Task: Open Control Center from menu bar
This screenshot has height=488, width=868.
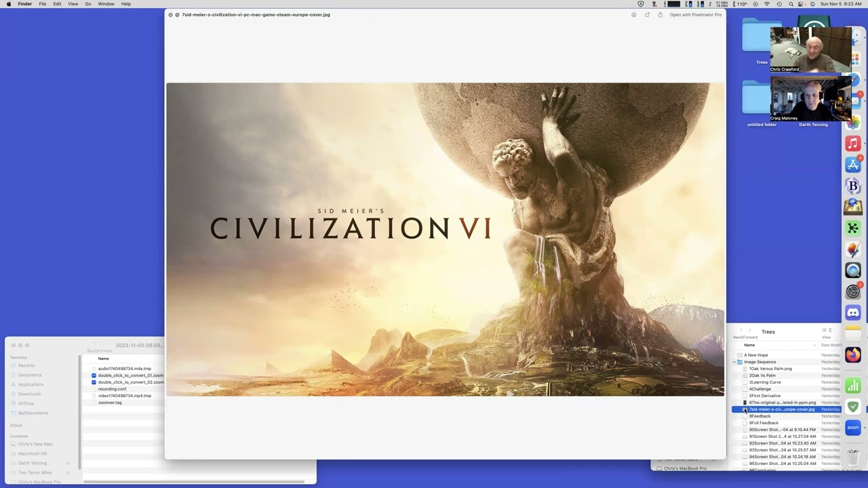Action: [801, 4]
